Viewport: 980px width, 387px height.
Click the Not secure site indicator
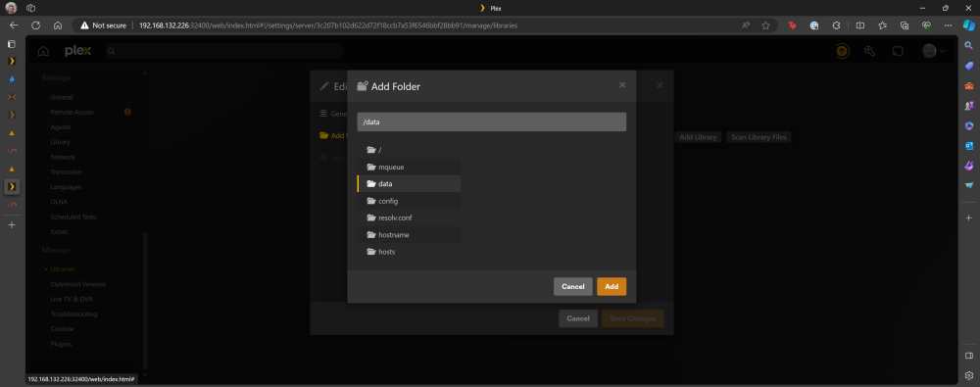pyautogui.click(x=103, y=25)
